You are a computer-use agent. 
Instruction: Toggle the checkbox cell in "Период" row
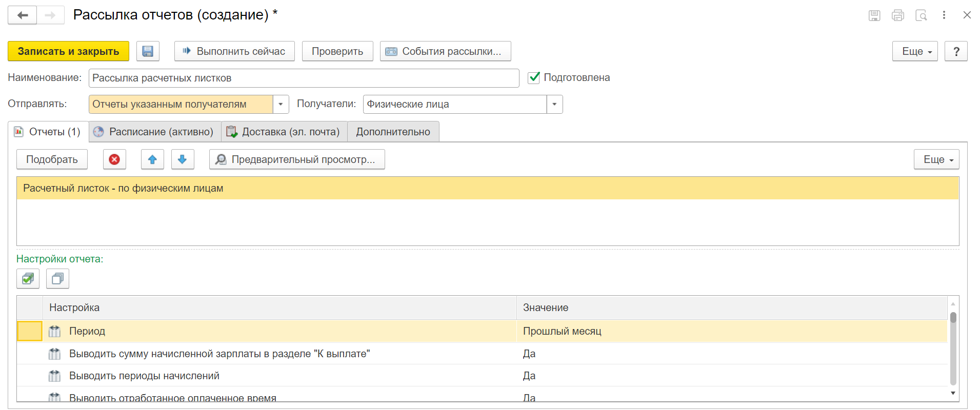point(30,331)
